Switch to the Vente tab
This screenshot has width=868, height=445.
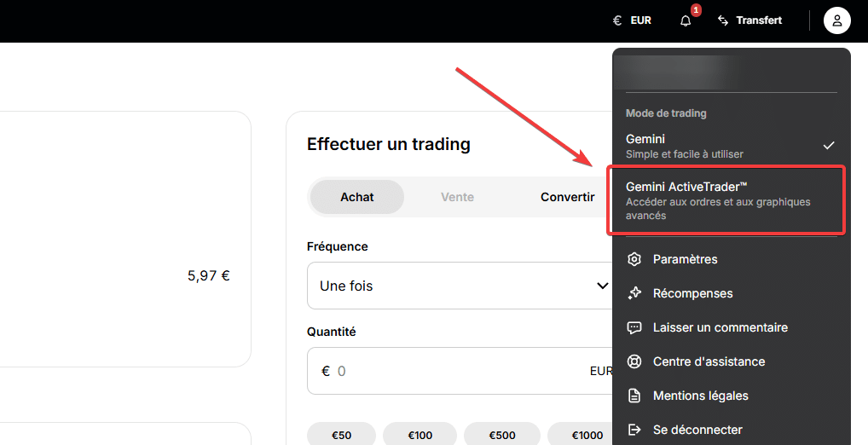tap(457, 197)
